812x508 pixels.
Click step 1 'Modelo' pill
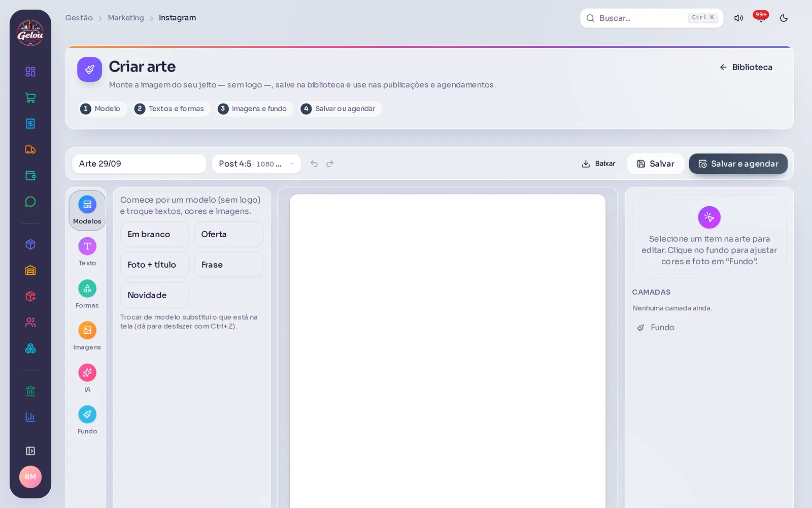coord(102,109)
